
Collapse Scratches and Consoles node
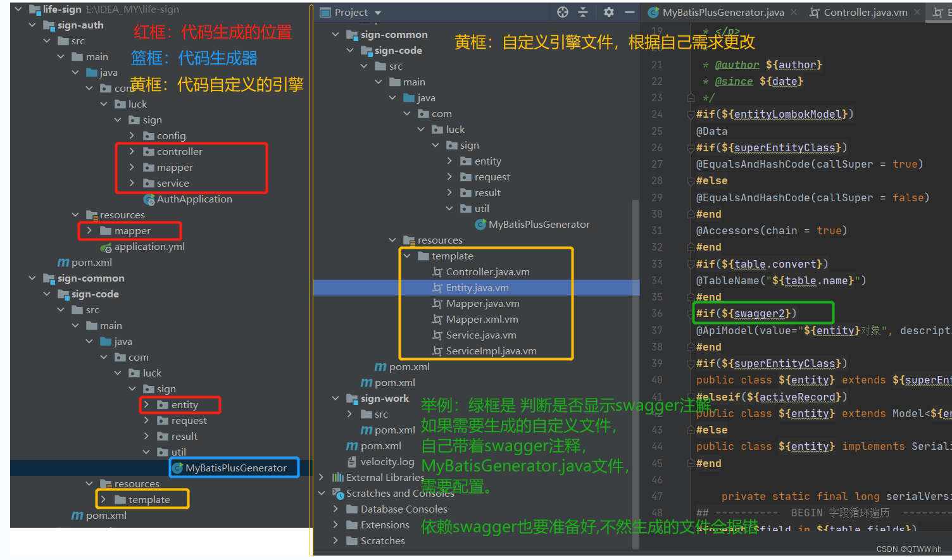tap(322, 494)
